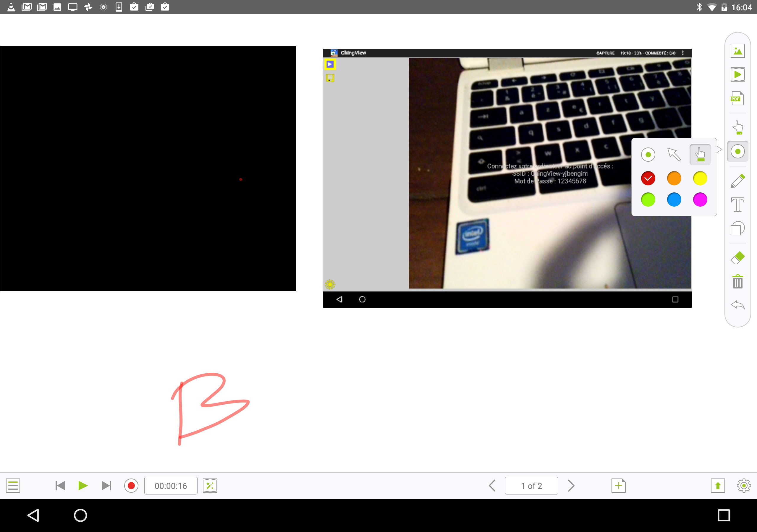Screen dimensions: 757x532
Task: Open the hamburger menu at bottom left
Action: pos(13,486)
